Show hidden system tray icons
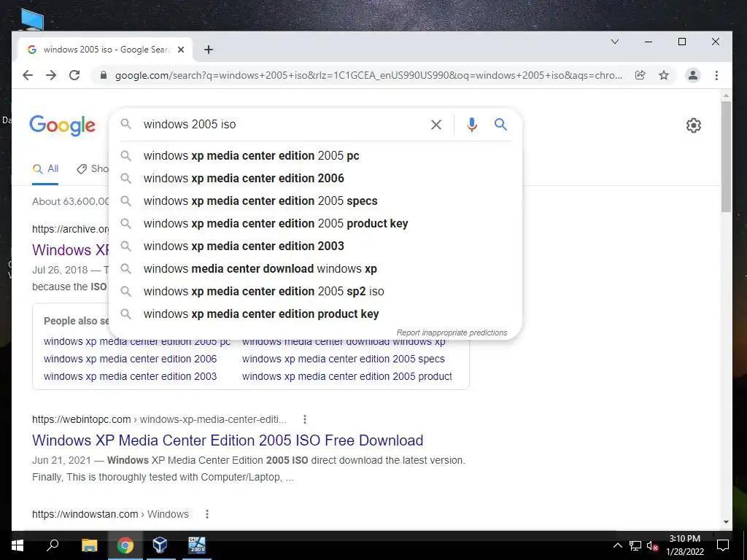747x560 pixels. click(617, 545)
